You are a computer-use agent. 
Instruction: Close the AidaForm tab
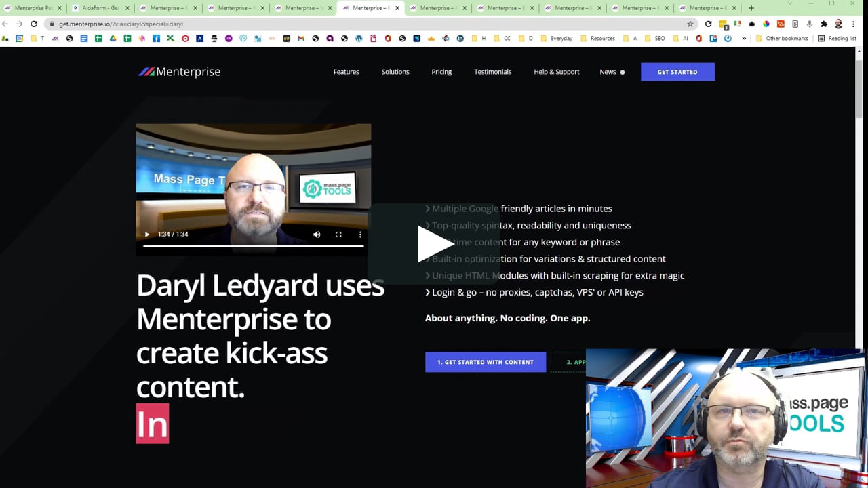coord(127,8)
